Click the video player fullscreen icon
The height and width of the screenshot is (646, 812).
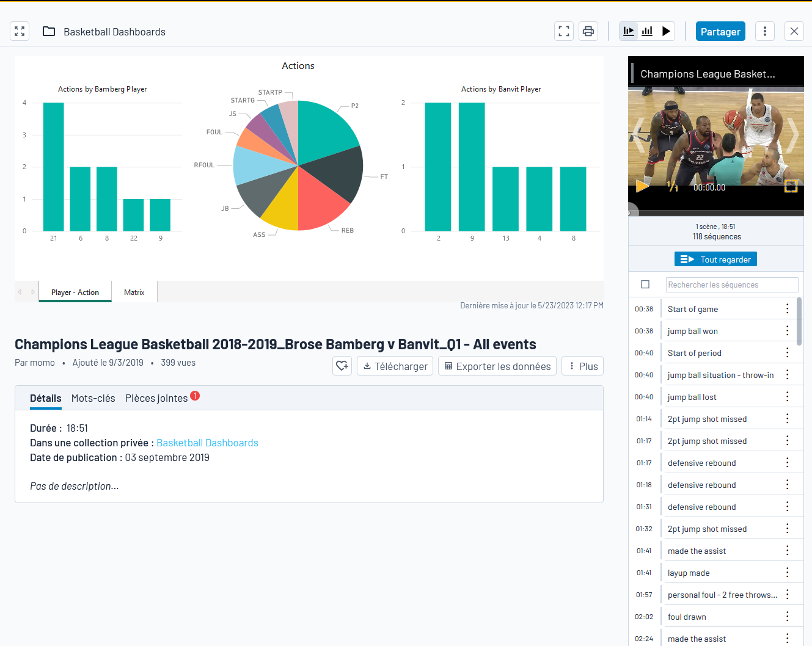tap(791, 186)
